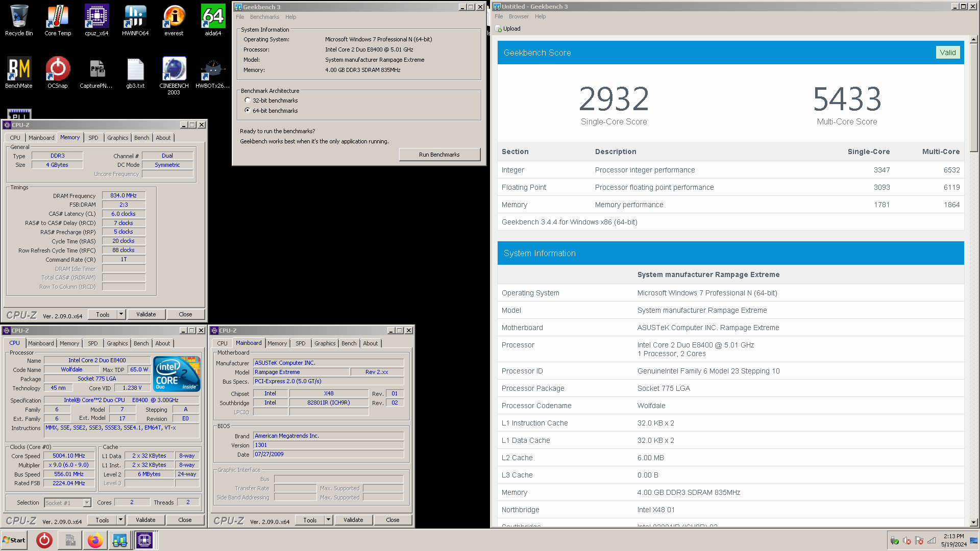Screen dimensions: 980x551
Task: Switch to Graphics tab in bottom-left CPU-Z window
Action: (x=117, y=343)
